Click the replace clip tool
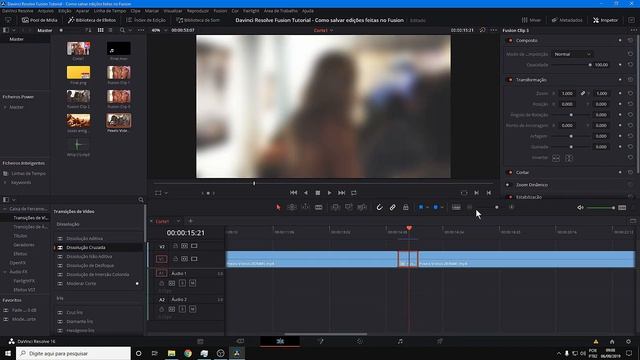Viewport: 640px width, 360px height. (x=362, y=207)
